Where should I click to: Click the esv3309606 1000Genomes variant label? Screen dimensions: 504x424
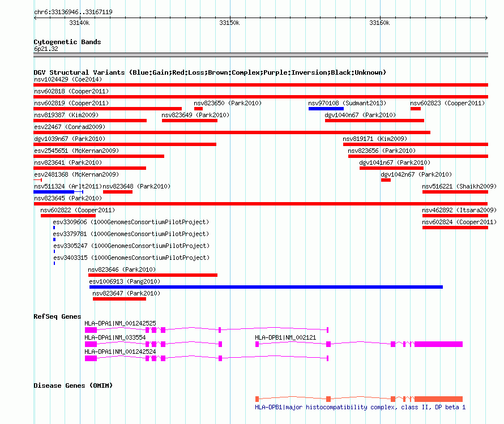tap(131, 222)
